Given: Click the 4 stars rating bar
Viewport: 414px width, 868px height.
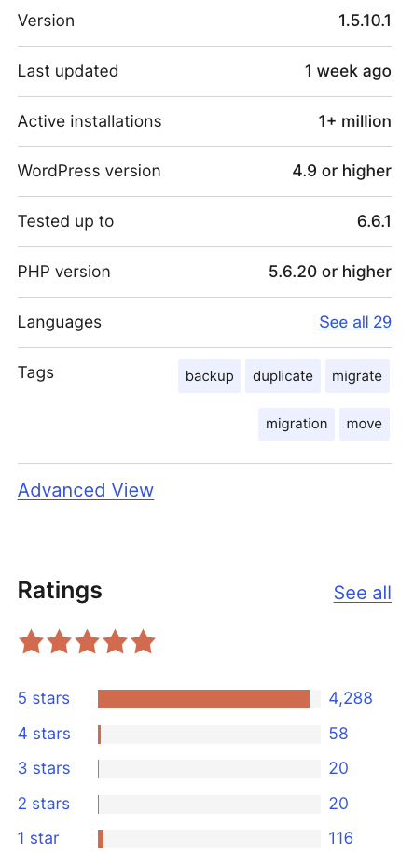Looking at the screenshot, I should tap(209, 734).
